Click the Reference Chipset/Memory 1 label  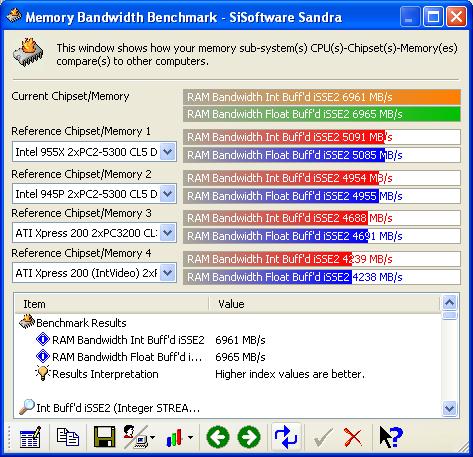[81, 131]
